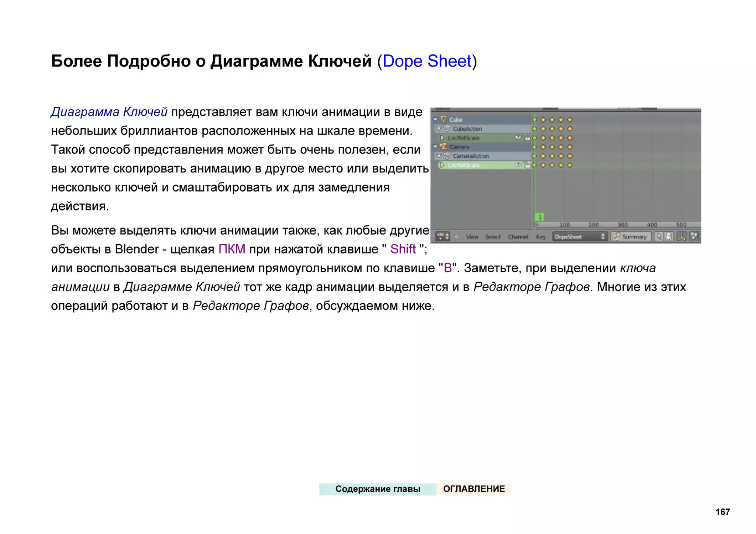The height and width of the screenshot is (534, 756).
Task: Click the blue 'Dope Sheet' title text
Action: pos(427,61)
